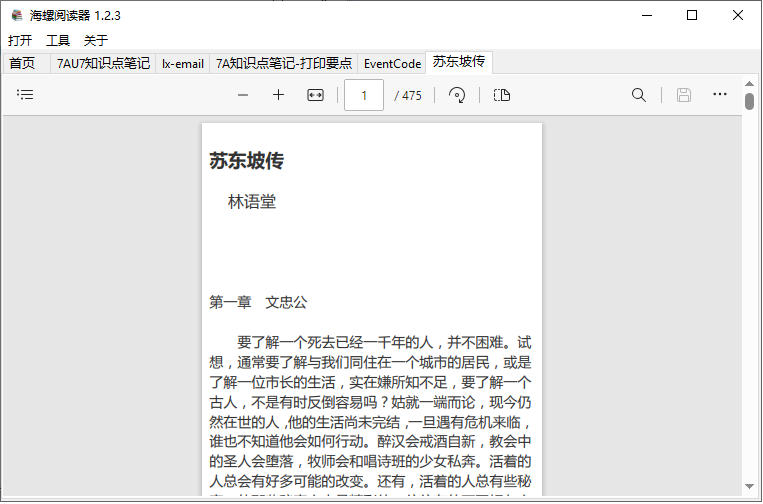Minimize the reader window
Image resolution: width=763 pixels, height=504 pixels.
pyautogui.click(x=647, y=15)
